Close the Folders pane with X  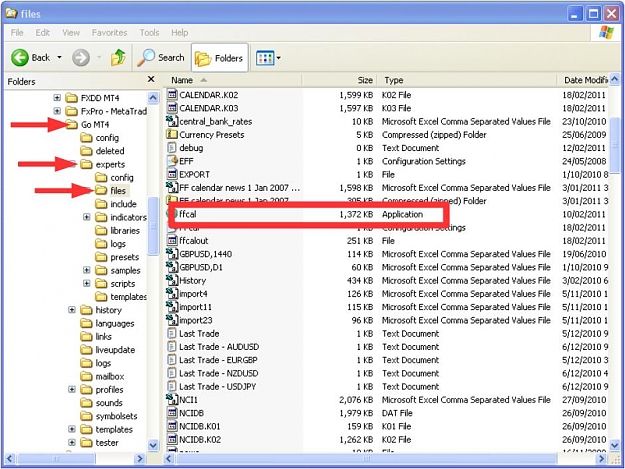click(x=151, y=79)
